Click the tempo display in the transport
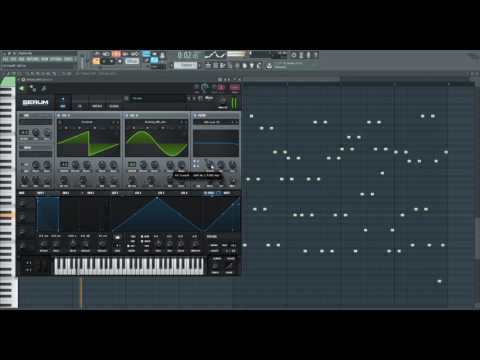The image size is (480, 360). tap(132, 61)
